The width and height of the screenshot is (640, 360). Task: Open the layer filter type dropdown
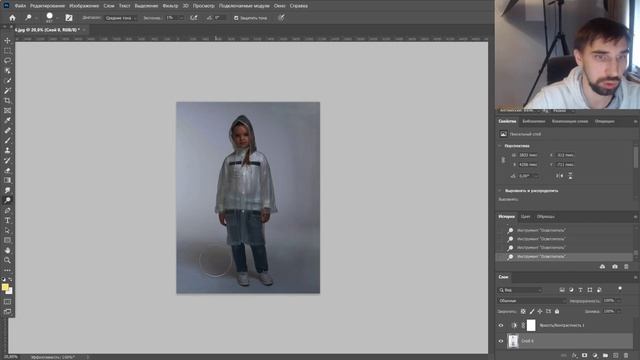pos(520,290)
